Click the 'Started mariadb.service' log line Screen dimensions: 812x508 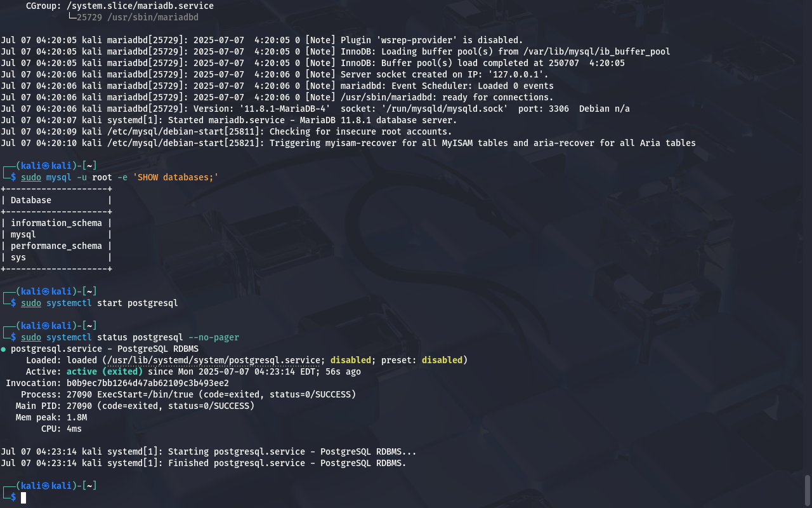pyautogui.click(x=229, y=120)
